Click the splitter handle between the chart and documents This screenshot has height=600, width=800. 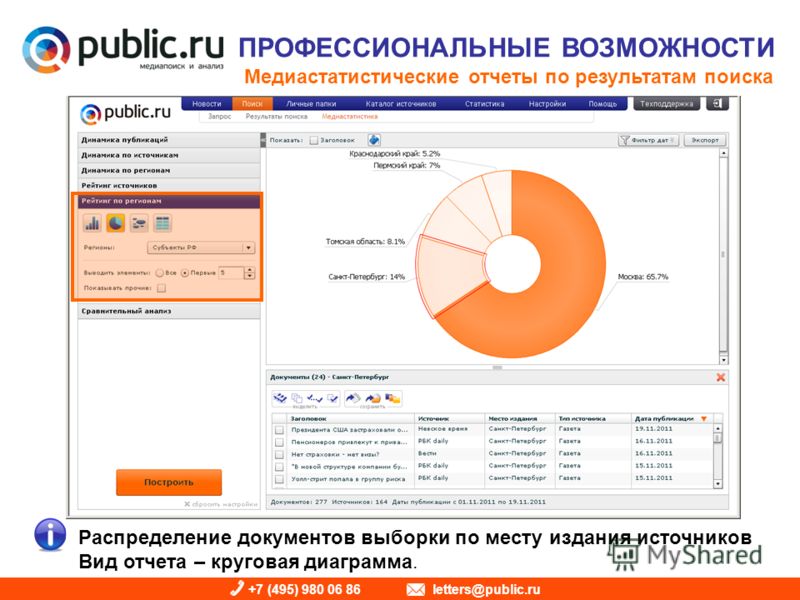pyautogui.click(x=497, y=367)
